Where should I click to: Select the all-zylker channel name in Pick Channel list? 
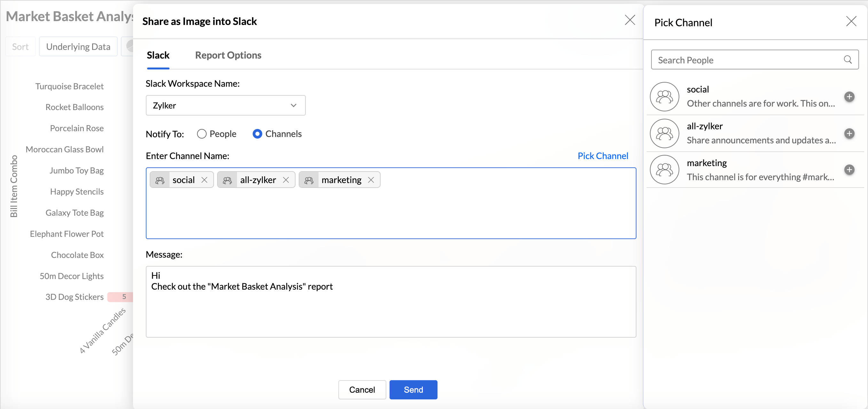tap(704, 126)
